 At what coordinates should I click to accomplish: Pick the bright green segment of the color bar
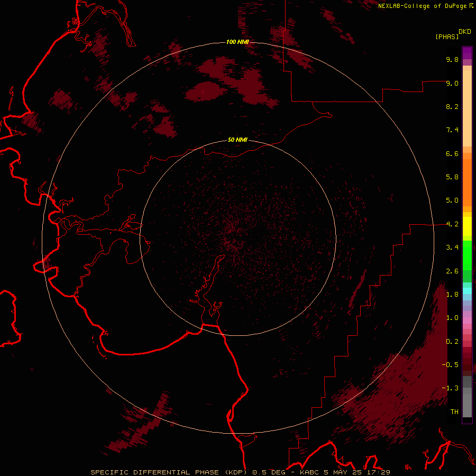[x=467, y=255]
